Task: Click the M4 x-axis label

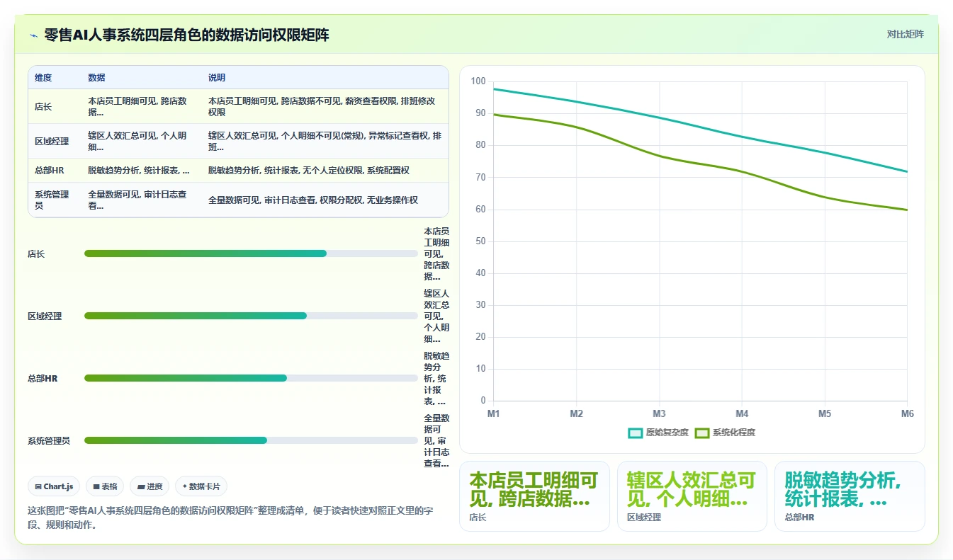Action: click(742, 413)
